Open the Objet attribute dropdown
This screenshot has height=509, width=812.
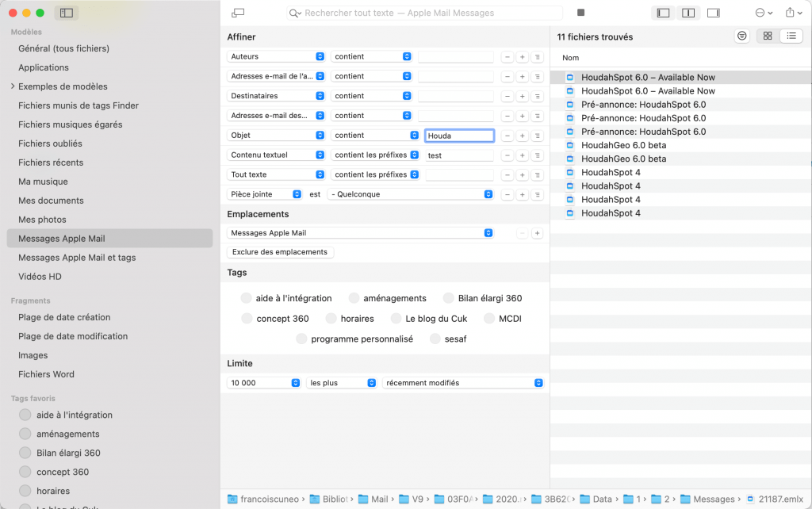276,135
